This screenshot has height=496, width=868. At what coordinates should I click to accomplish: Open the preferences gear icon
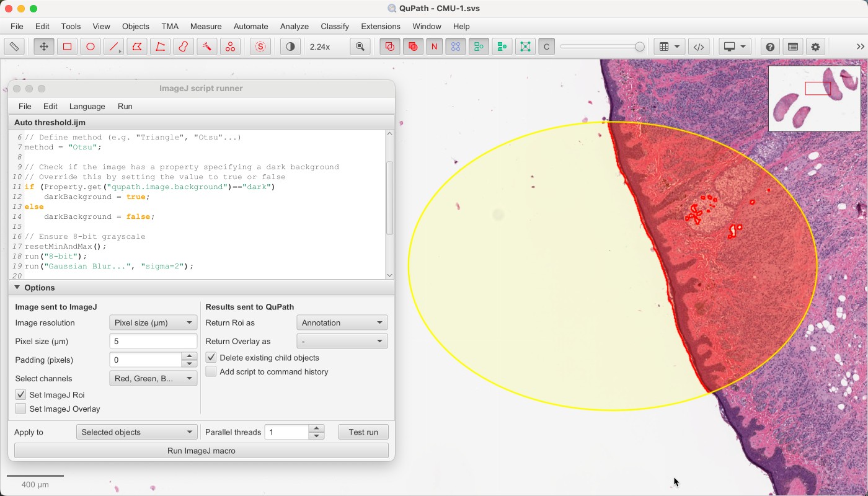(x=815, y=46)
